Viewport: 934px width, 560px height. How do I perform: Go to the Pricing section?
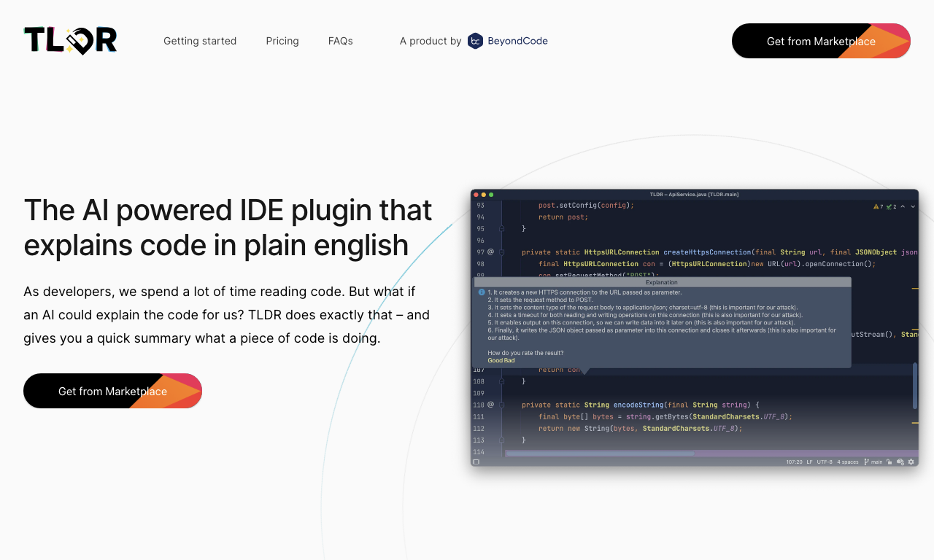tap(282, 41)
